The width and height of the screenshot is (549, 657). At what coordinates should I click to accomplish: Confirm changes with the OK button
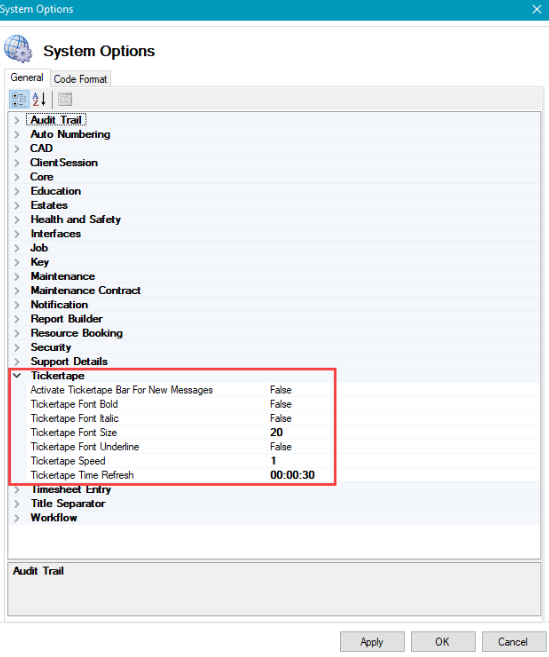click(443, 641)
